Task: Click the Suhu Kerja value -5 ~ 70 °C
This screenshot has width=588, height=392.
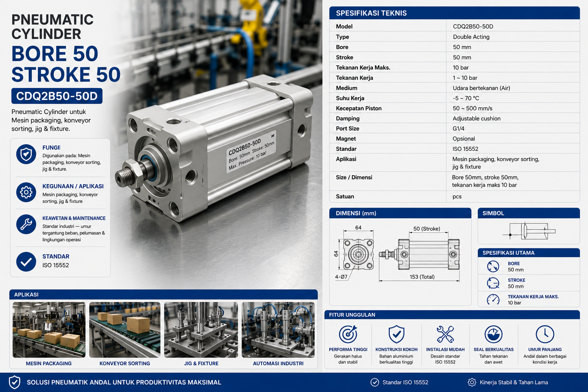Action: tap(466, 98)
